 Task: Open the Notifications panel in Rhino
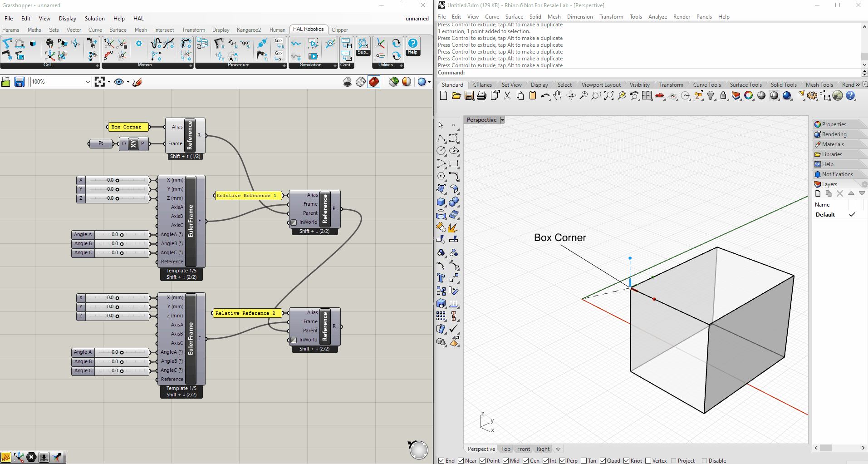pos(837,174)
